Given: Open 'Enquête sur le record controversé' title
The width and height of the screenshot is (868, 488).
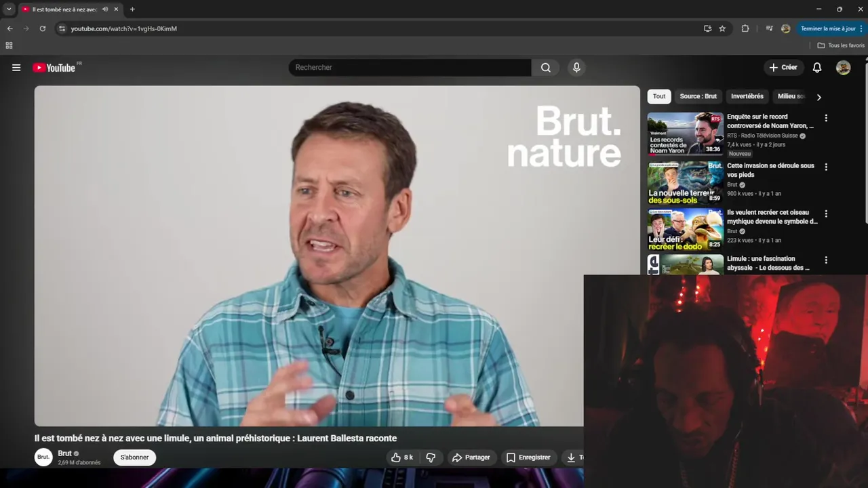Looking at the screenshot, I should tap(770, 121).
